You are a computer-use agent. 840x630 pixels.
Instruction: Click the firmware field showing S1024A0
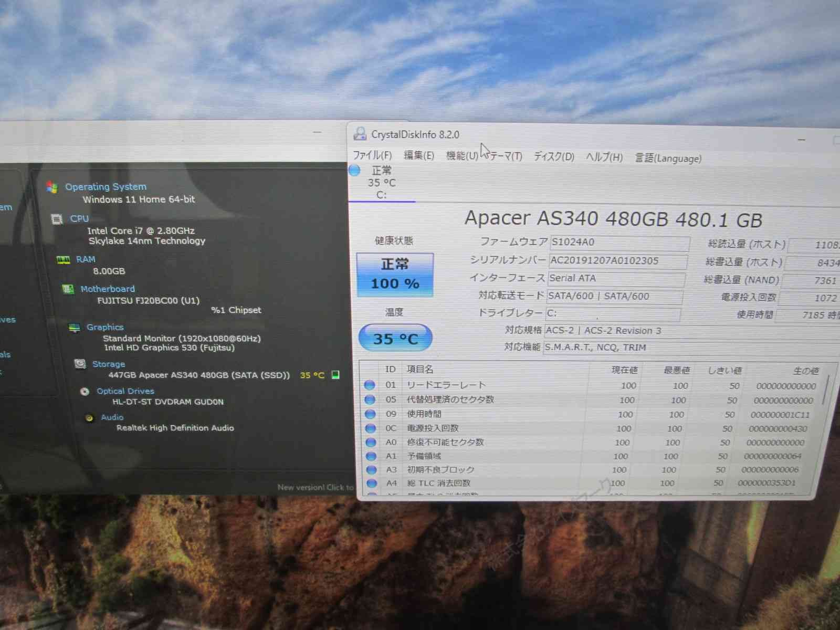tap(619, 243)
